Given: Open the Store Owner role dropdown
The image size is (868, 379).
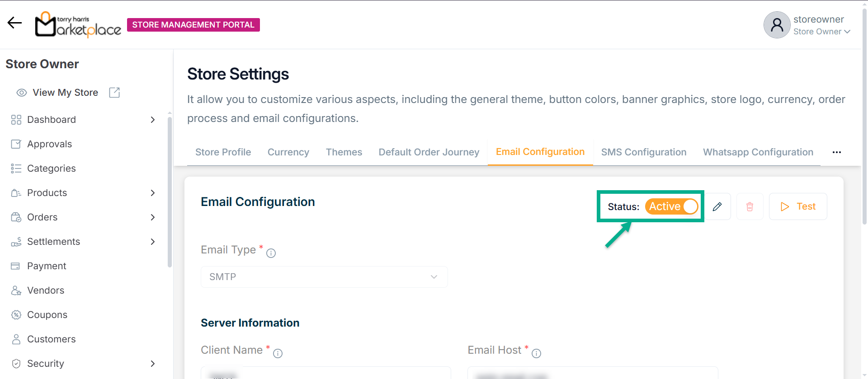Looking at the screenshot, I should click(x=822, y=32).
